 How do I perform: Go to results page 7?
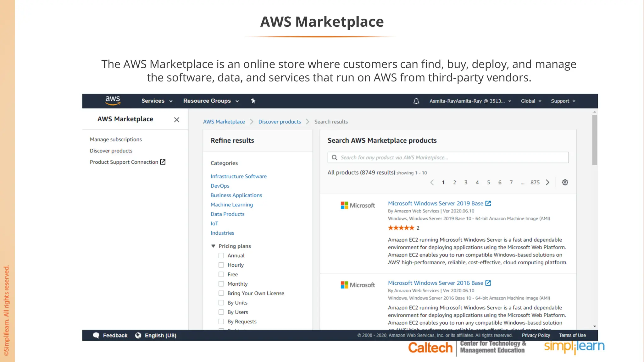[511, 182]
